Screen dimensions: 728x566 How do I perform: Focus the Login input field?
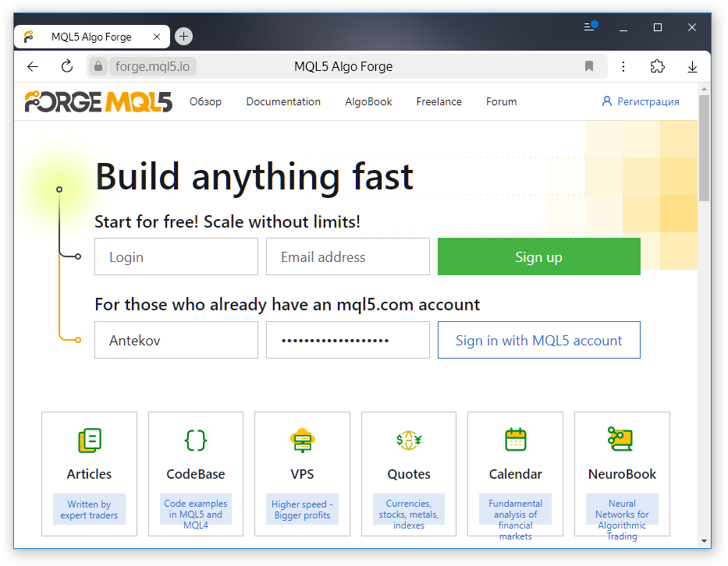(176, 256)
